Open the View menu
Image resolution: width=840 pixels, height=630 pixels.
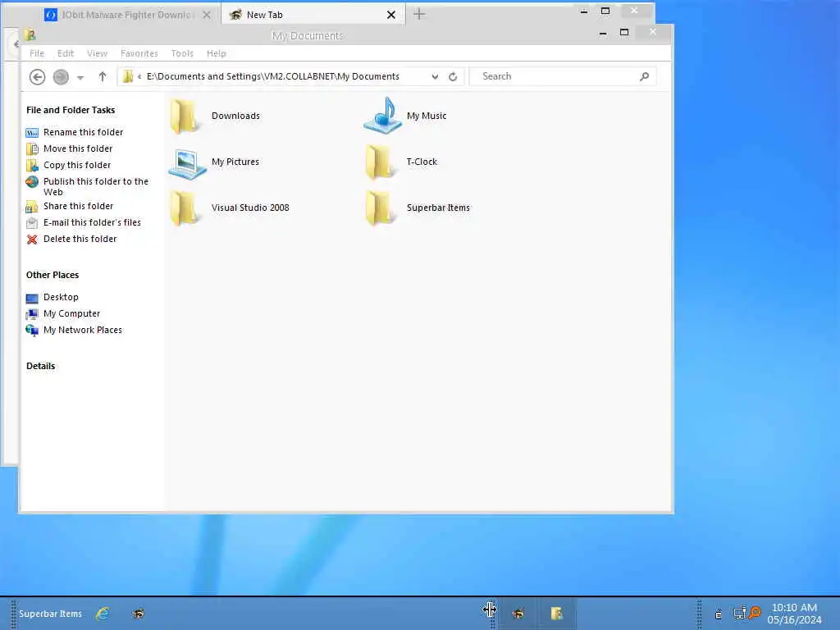(x=97, y=53)
